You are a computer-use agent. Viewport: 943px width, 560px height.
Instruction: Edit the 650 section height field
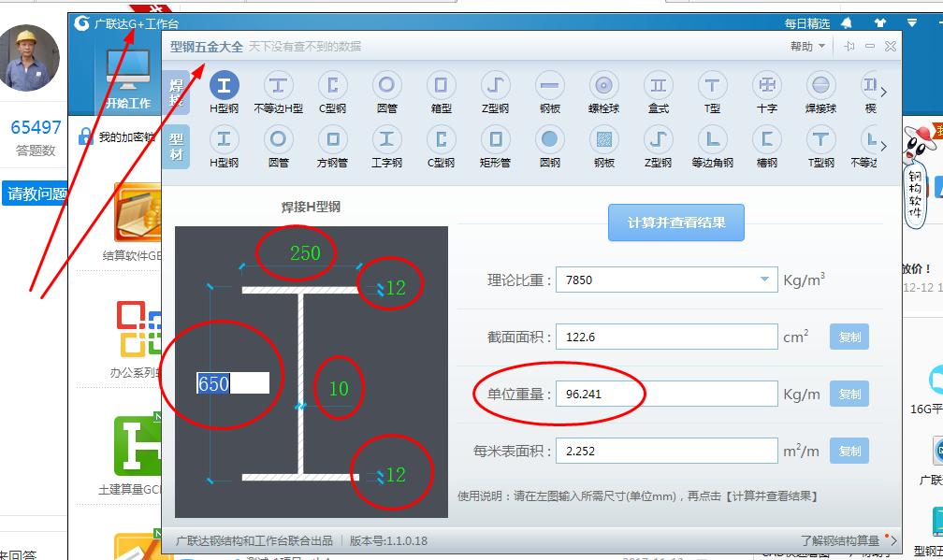point(233,382)
